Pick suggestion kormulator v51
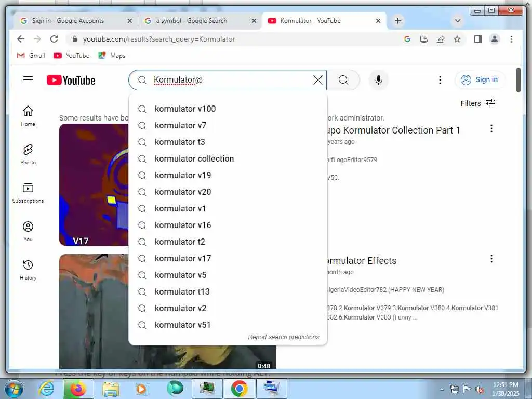The height and width of the screenshot is (399, 532). point(228,325)
